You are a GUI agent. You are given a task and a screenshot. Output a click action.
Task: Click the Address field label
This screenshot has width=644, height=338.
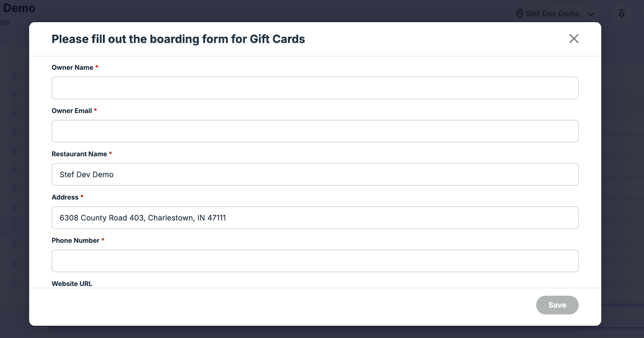65,197
